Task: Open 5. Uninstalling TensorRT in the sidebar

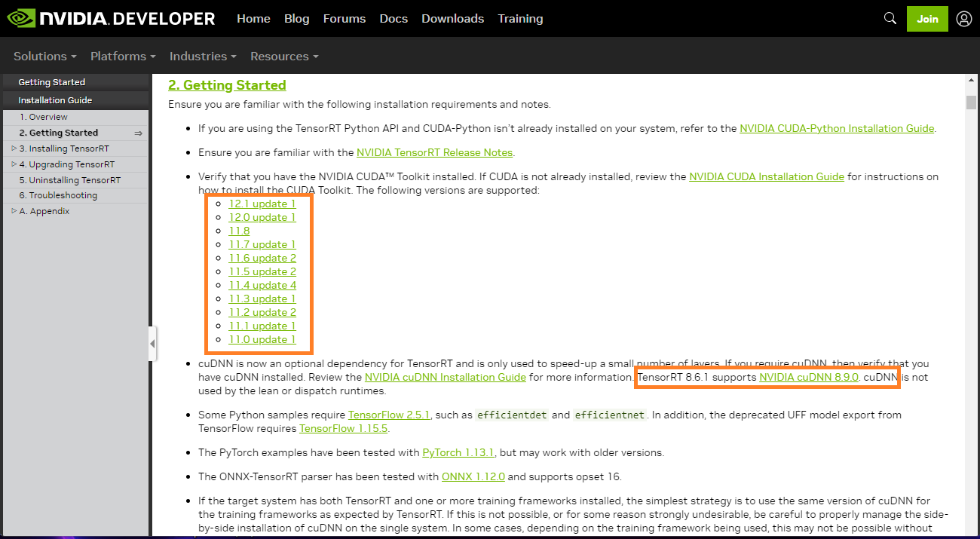Action: pos(70,180)
